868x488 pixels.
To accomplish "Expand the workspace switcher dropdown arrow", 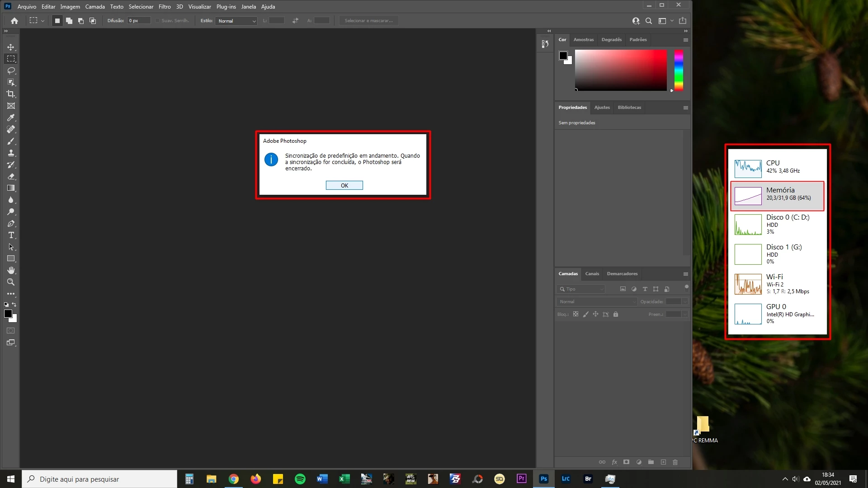I will click(x=672, y=21).
